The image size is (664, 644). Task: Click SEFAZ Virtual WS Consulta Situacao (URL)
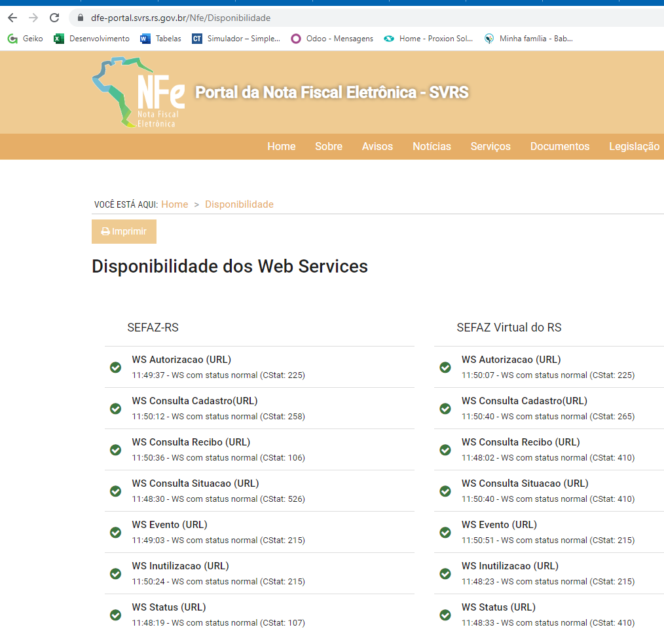pos(525,483)
